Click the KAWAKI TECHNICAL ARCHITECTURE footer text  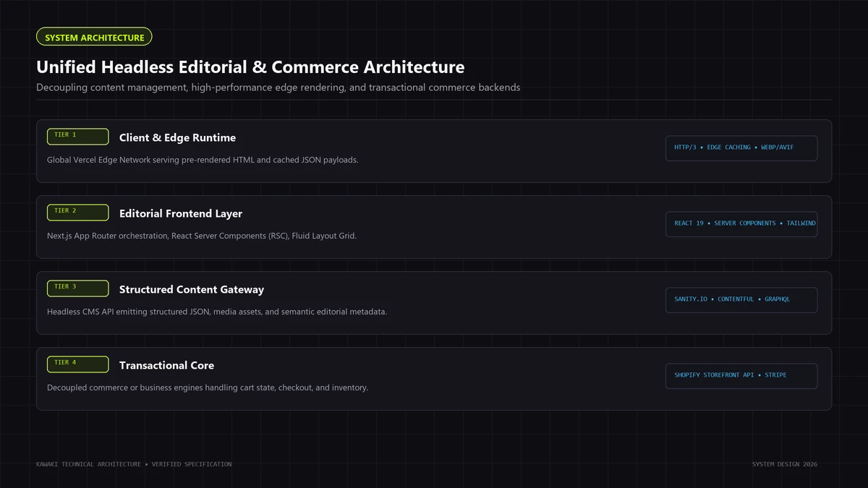(134, 464)
